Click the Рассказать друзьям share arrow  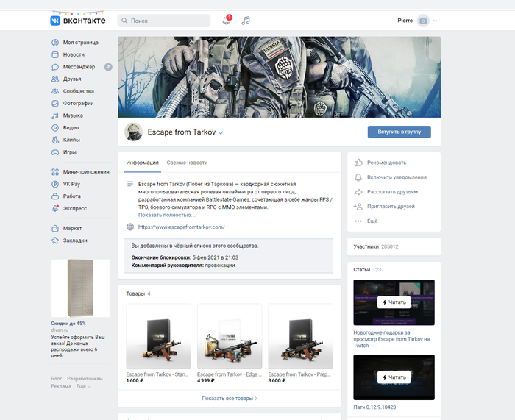358,192
